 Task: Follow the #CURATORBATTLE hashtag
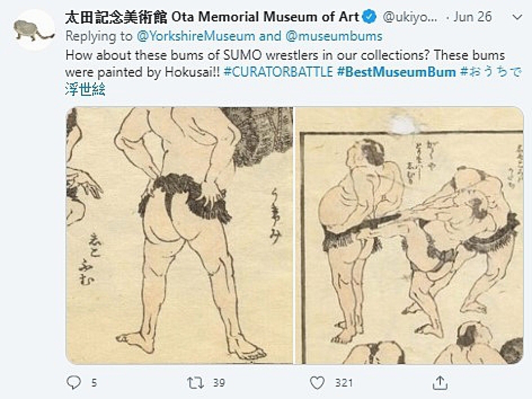(278, 71)
